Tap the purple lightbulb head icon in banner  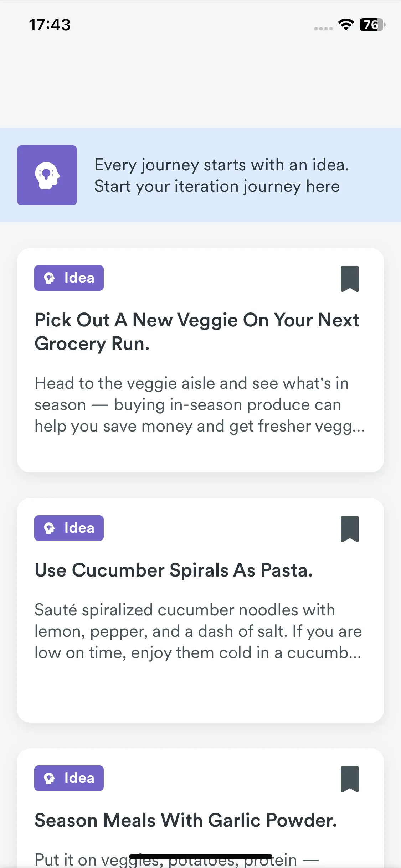[47, 175]
